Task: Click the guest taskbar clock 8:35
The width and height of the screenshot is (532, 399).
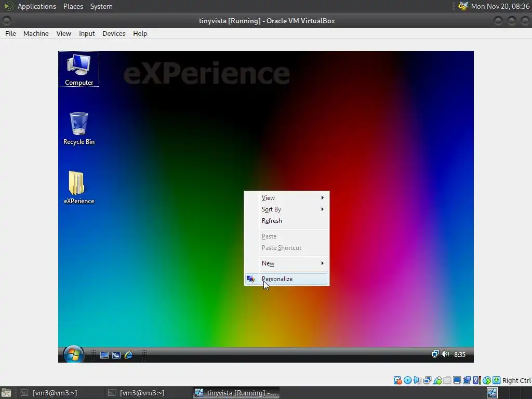Action: [x=460, y=354]
